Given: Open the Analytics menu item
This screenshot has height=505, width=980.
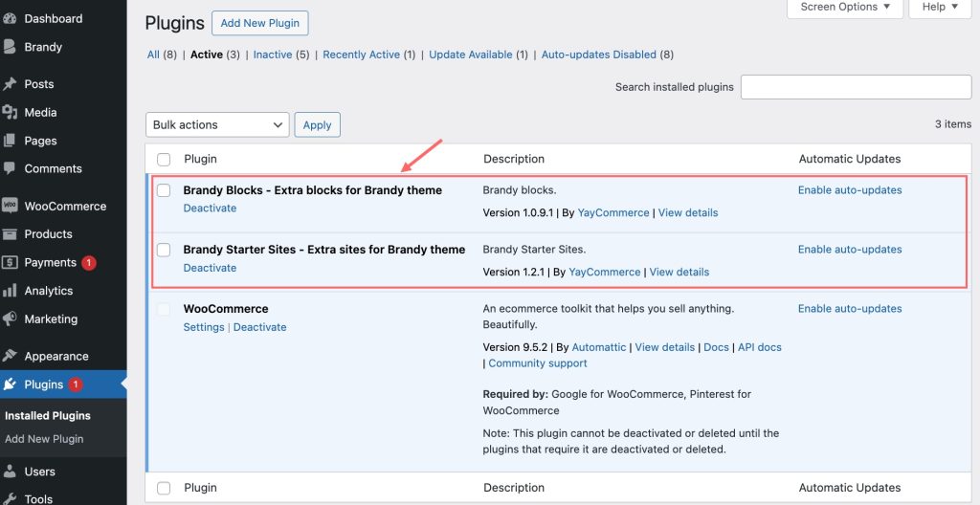Looking at the screenshot, I should 49,291.
